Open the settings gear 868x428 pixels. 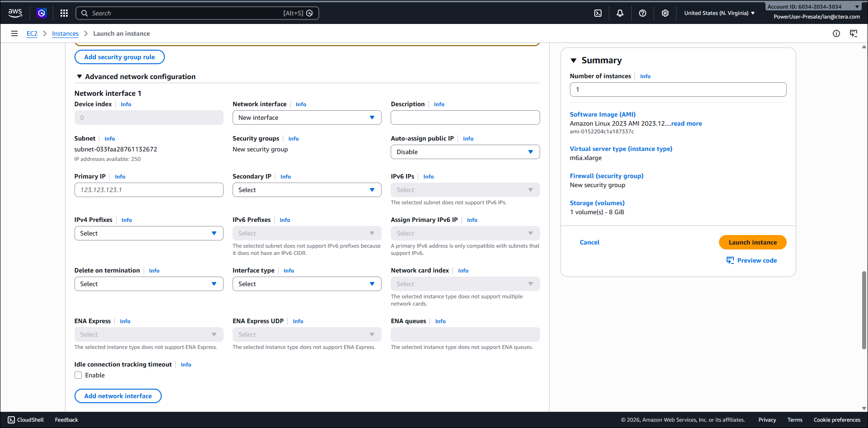tap(665, 13)
